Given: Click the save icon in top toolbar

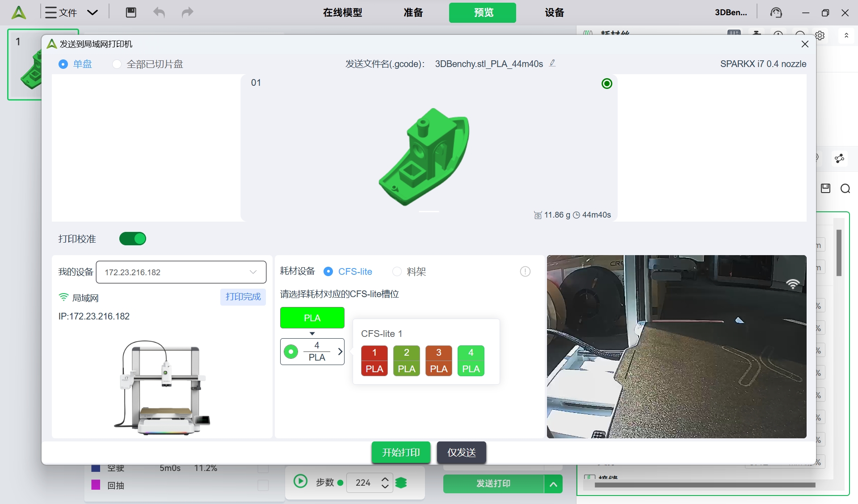Looking at the screenshot, I should point(131,13).
